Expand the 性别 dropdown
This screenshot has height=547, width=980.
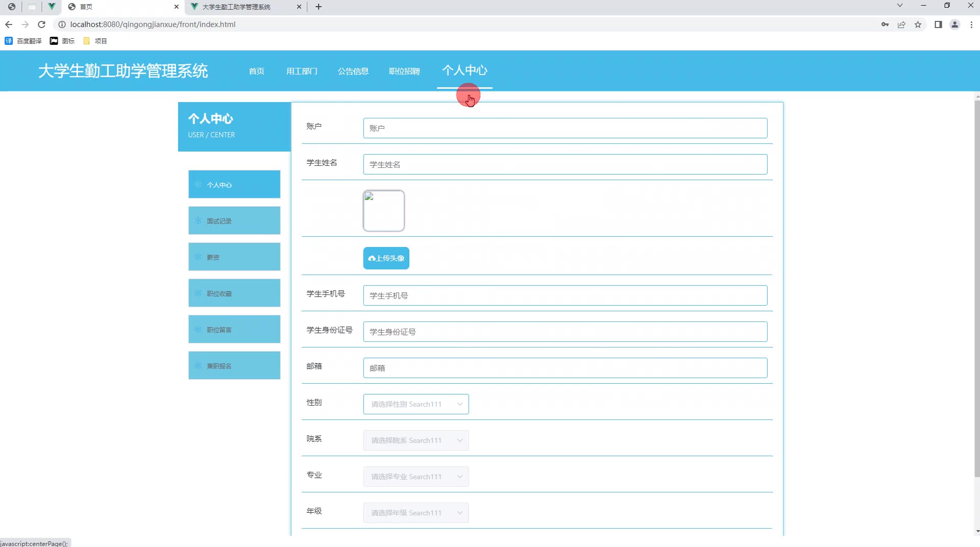(x=415, y=404)
